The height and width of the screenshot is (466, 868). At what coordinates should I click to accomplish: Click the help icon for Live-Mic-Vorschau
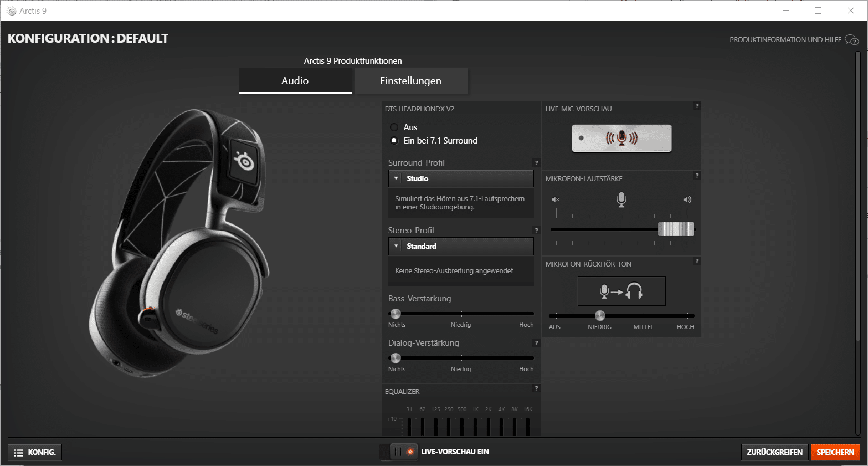click(697, 106)
